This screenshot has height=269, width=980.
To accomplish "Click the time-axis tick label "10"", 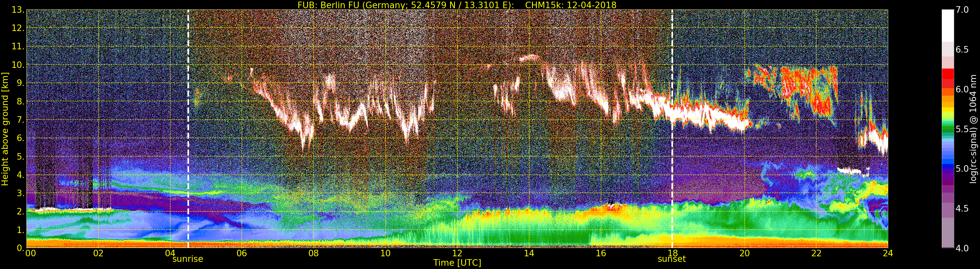I will click(x=385, y=253).
